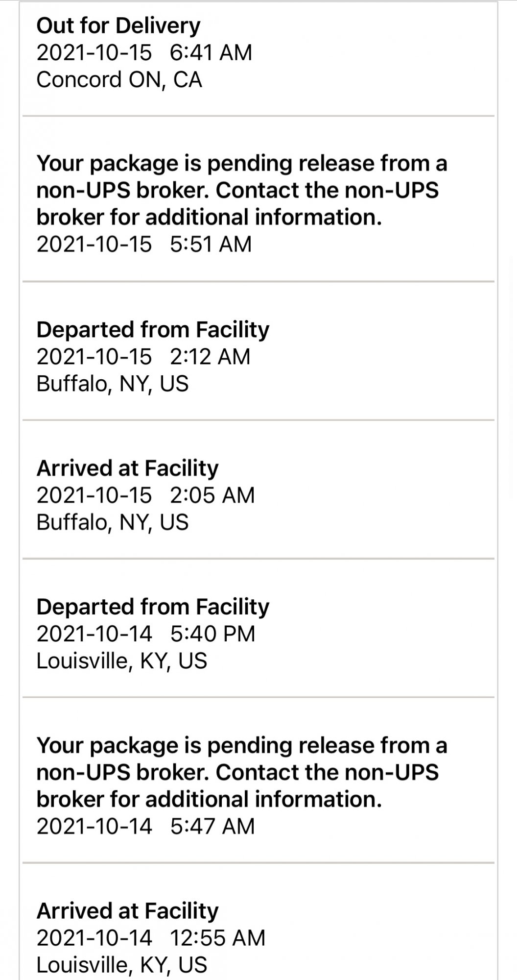
Task: Tap Buffalo, NY, US under 2:05 AM
Action: click(x=112, y=522)
